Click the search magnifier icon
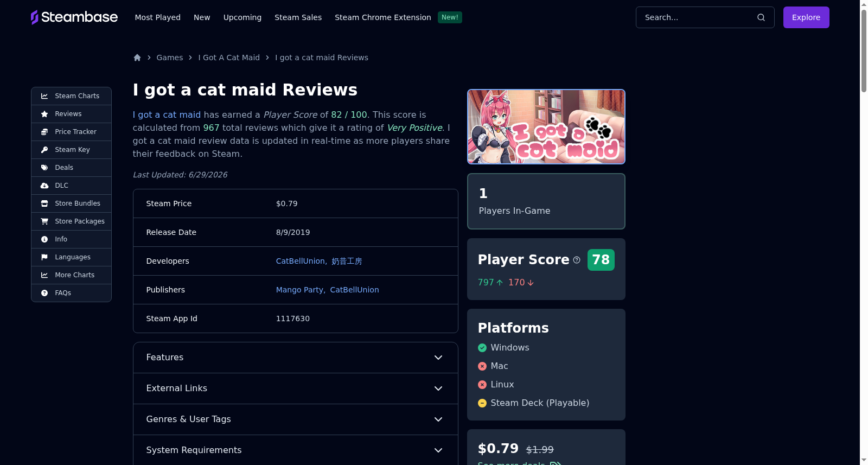Screen dimensions: 868x465 pos(761,17)
